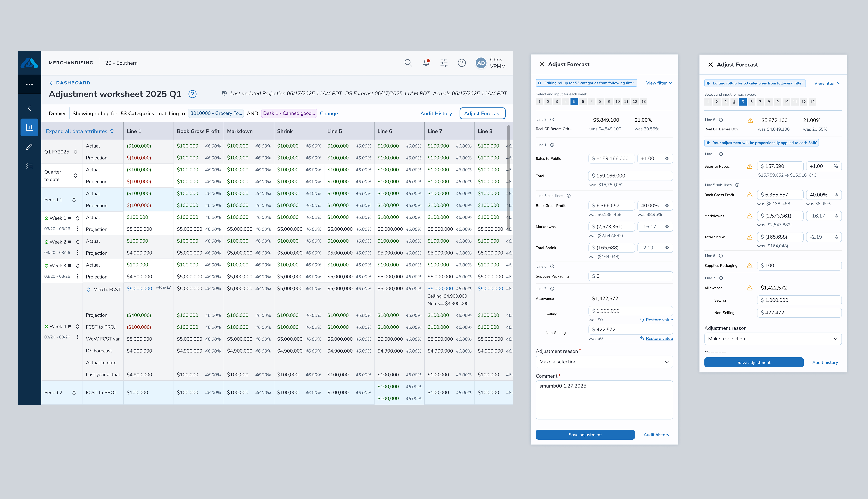The image size is (868, 499).
Task: Click the search icon in the top bar
Action: point(408,63)
